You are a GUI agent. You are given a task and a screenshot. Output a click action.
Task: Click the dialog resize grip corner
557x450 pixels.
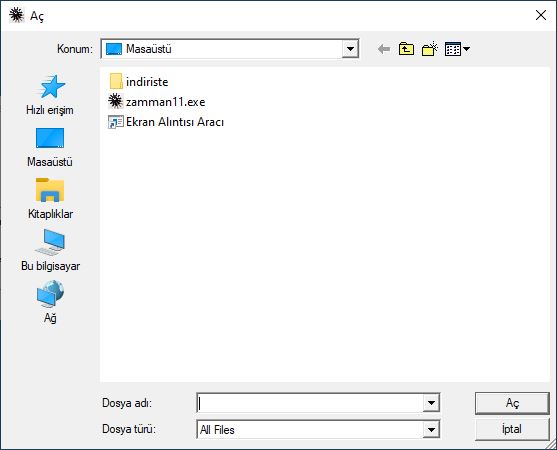(552, 445)
